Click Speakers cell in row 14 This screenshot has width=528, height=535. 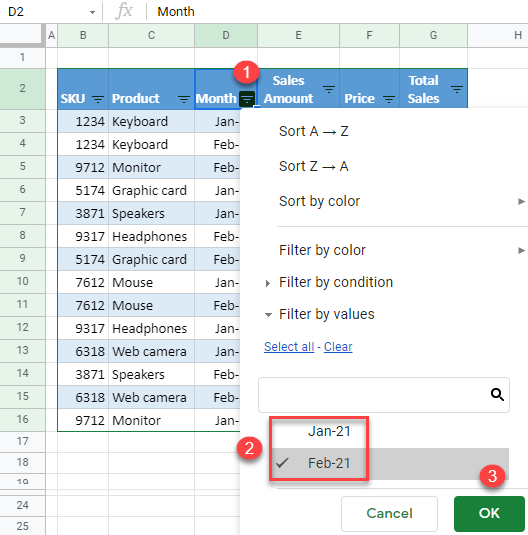[152, 375]
